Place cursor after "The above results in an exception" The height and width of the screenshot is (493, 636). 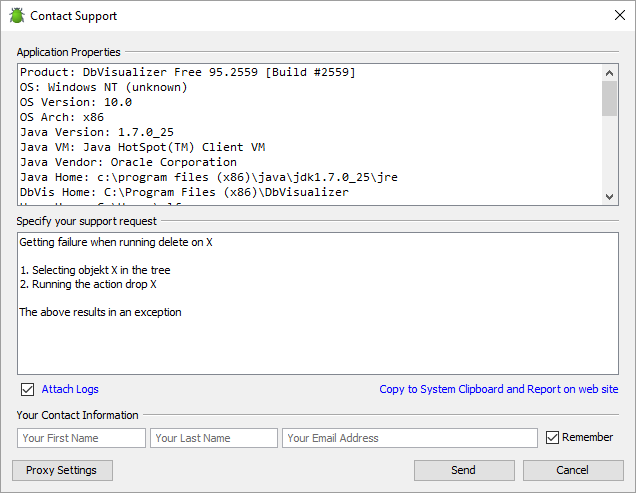pyautogui.click(x=183, y=312)
